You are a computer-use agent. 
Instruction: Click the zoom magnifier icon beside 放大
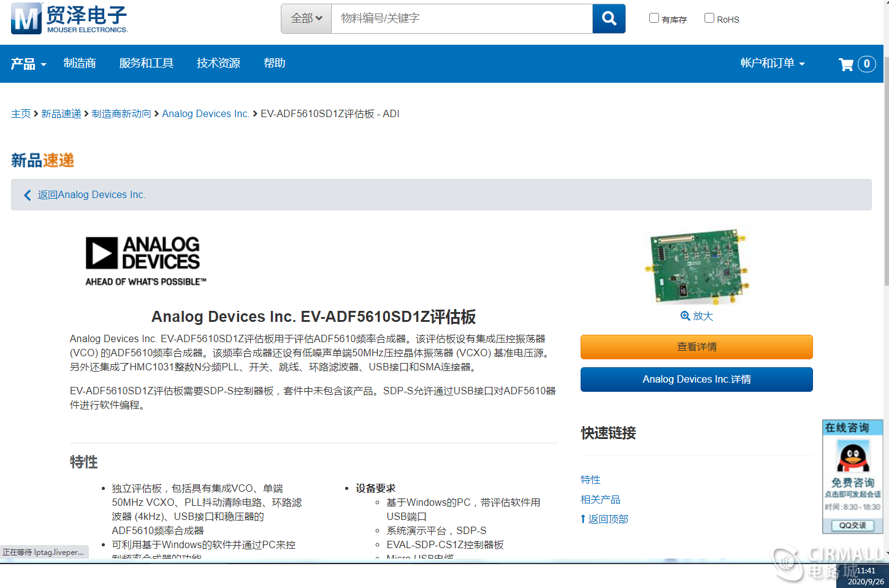pyautogui.click(x=685, y=316)
